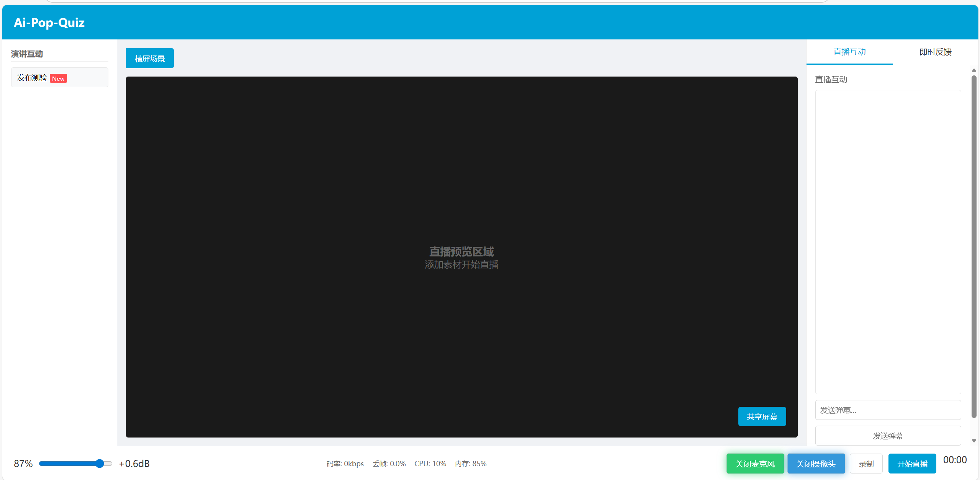This screenshot has width=980, height=480.
Task: Click the scrollbar up arrow in right panel
Action: click(973, 70)
